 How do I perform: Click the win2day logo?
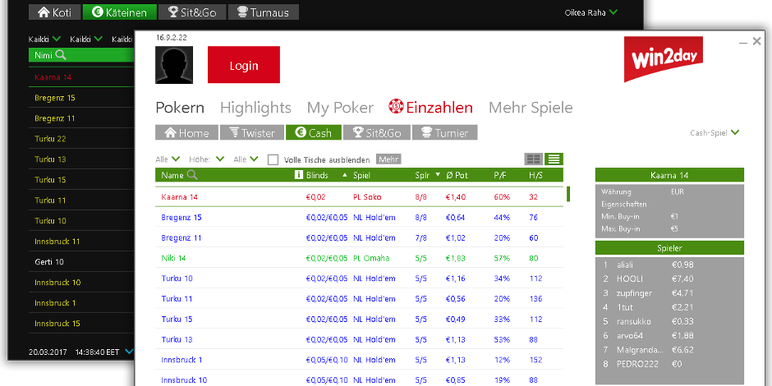click(x=663, y=59)
